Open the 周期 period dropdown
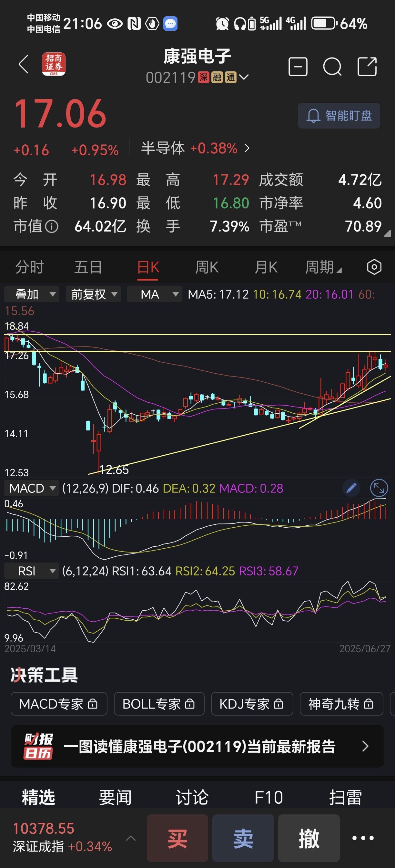395x868 pixels. (323, 267)
